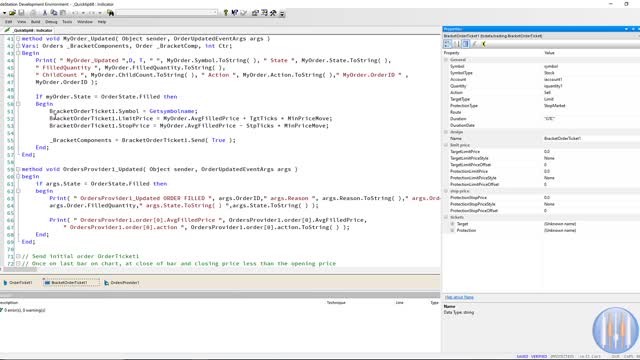
Task: Click the Symbol property value field
Action: [591, 66]
